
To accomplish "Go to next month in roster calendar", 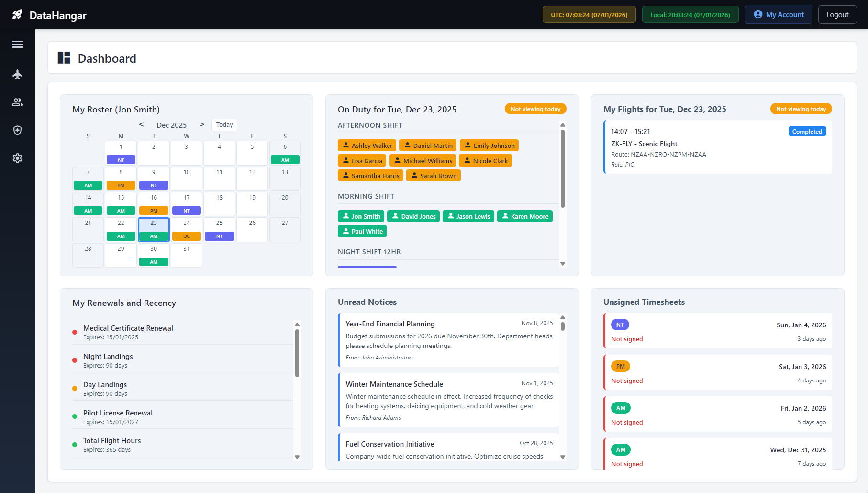I will (x=202, y=124).
